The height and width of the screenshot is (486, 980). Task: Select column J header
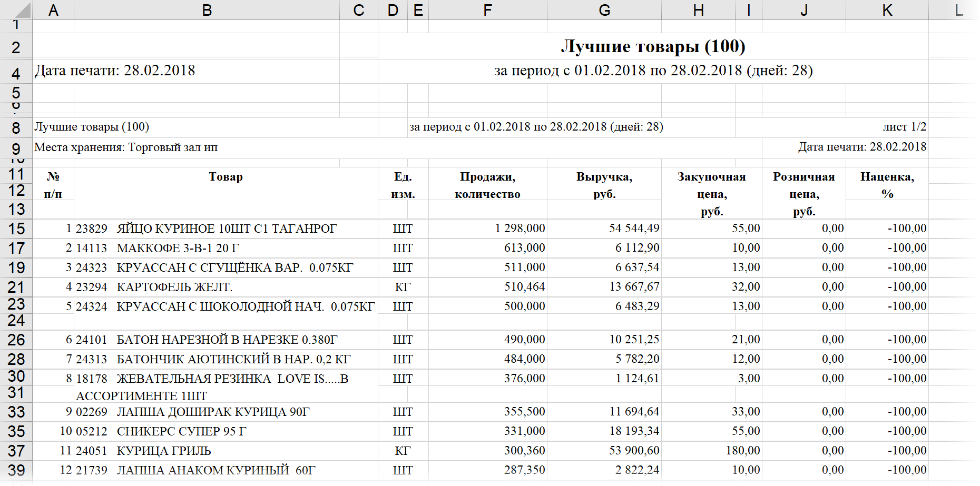point(804,10)
